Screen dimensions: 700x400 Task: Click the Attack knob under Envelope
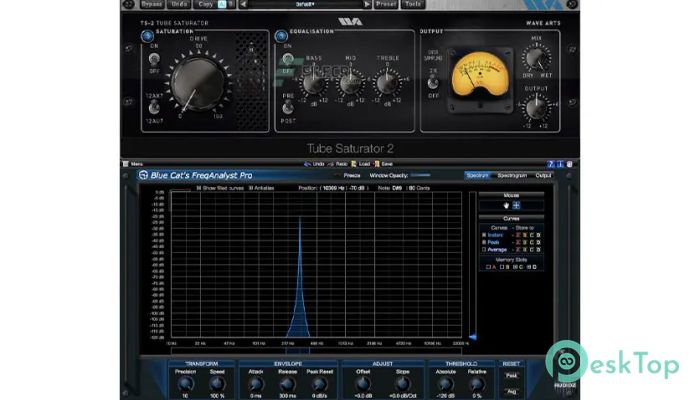[256, 384]
